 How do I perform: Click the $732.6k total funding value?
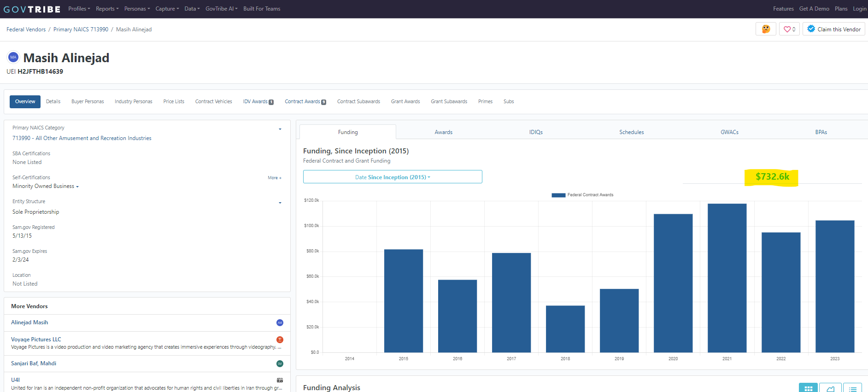pyautogui.click(x=772, y=177)
